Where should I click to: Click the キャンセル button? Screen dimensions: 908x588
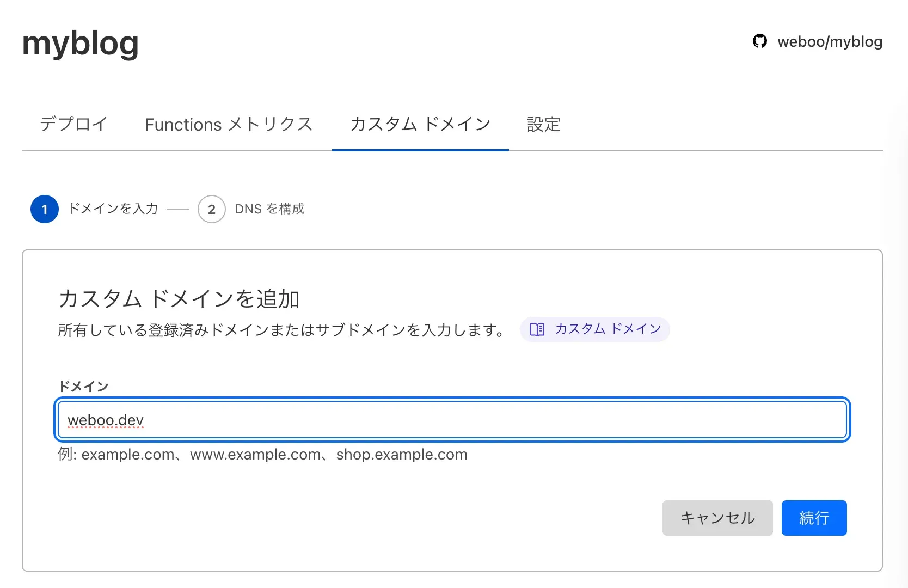717,518
